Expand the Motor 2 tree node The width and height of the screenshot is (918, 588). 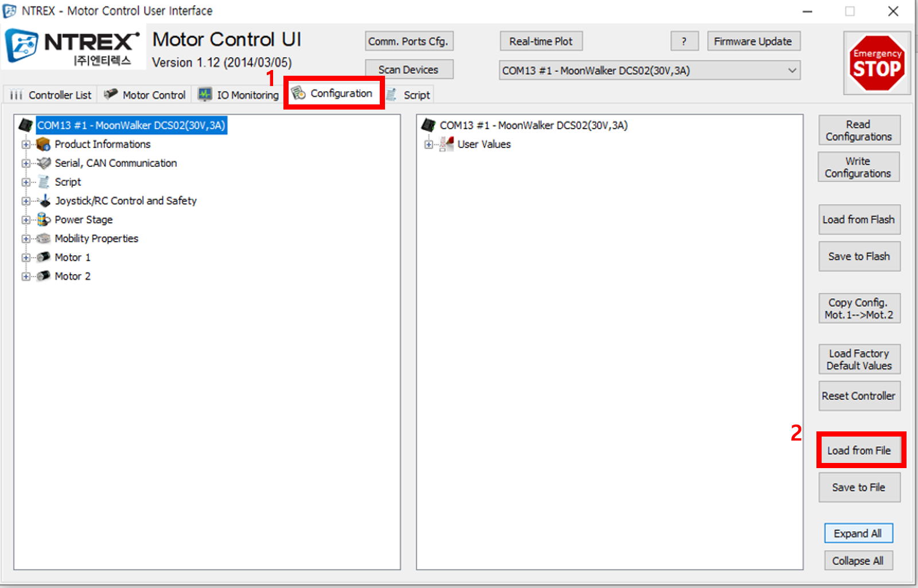coord(25,276)
